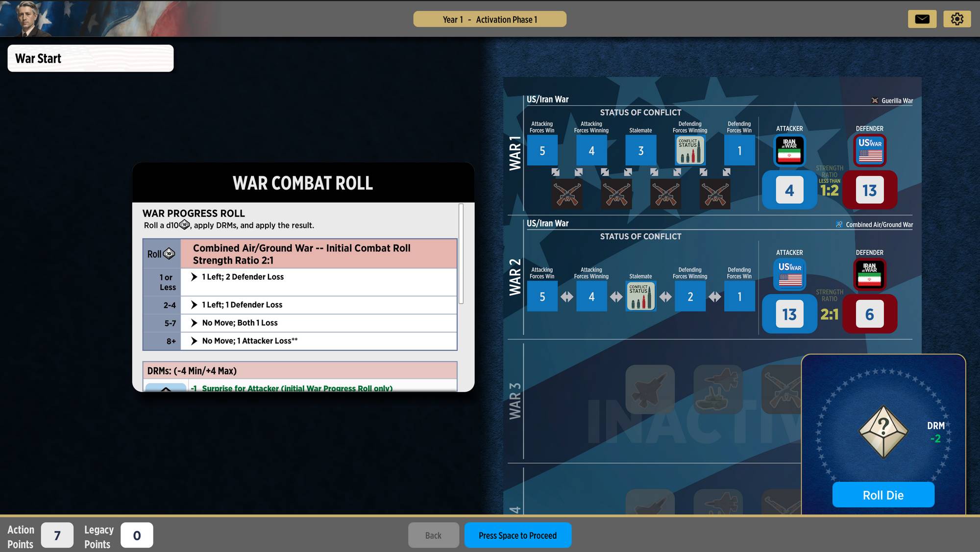Click the War Combat Roll panel scrollbar
Image resolution: width=980 pixels, height=552 pixels.
click(461, 254)
